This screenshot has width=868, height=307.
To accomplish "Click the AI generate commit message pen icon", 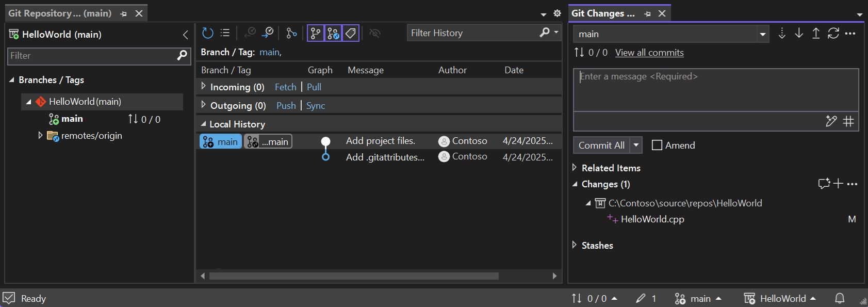I will click(x=831, y=121).
